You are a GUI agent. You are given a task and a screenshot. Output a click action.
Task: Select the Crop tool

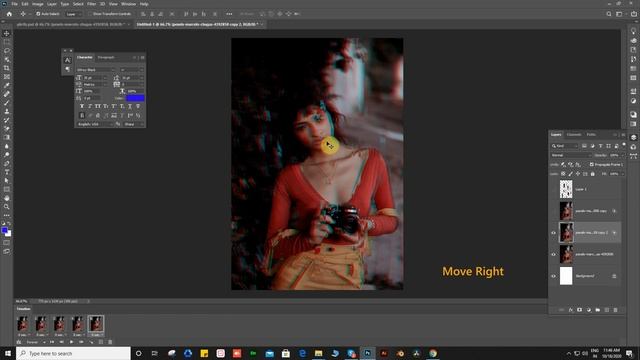tap(7, 68)
